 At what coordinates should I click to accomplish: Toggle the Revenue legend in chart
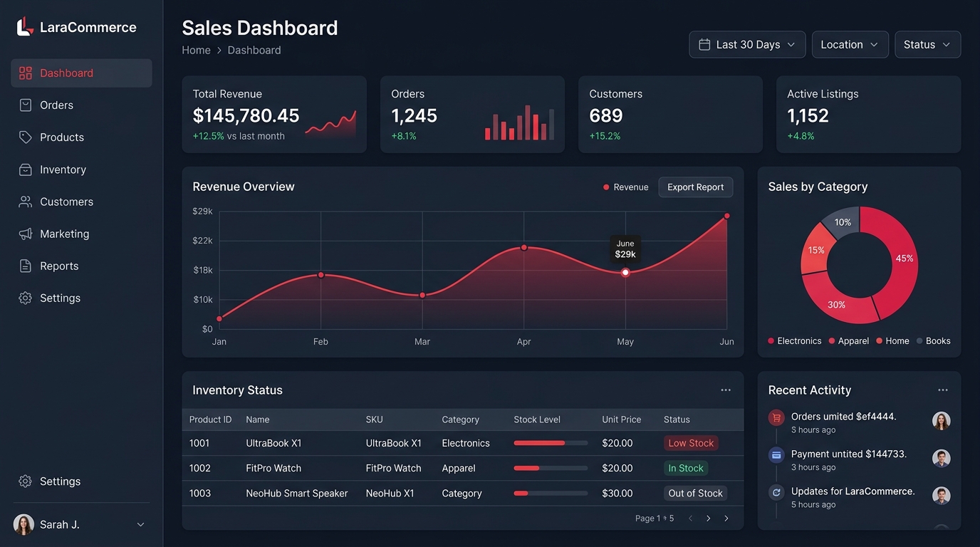point(626,187)
